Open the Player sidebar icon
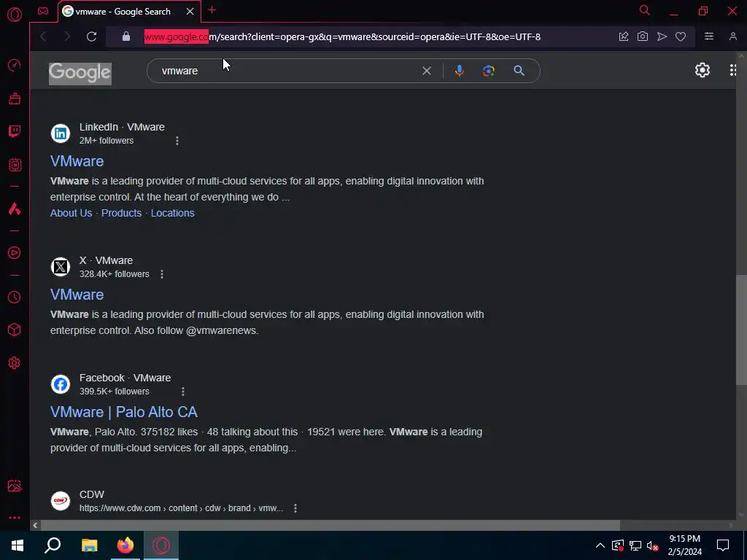 (x=15, y=252)
